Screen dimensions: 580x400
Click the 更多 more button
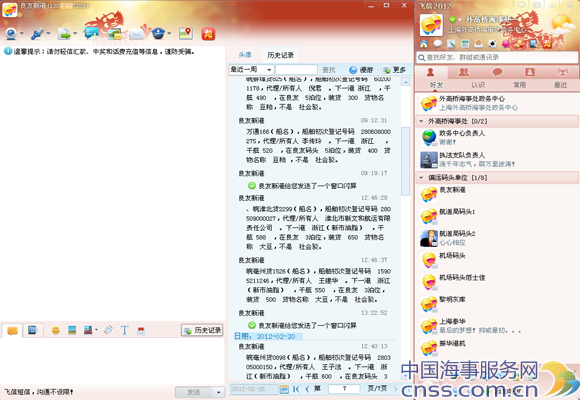tap(394, 70)
